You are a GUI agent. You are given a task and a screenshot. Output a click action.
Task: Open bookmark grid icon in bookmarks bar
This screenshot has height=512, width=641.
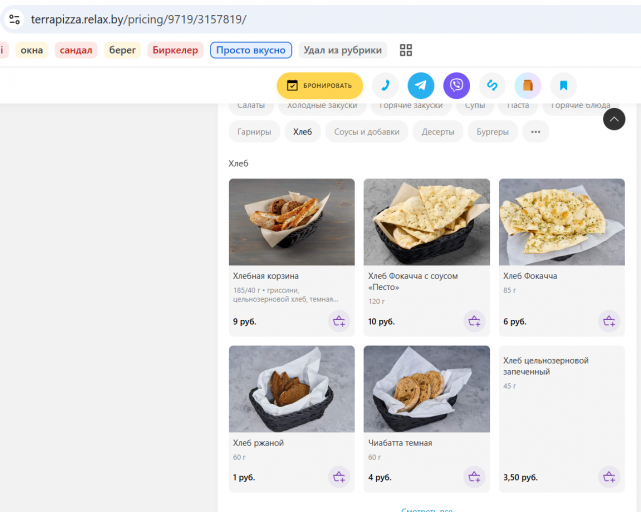pyautogui.click(x=406, y=50)
